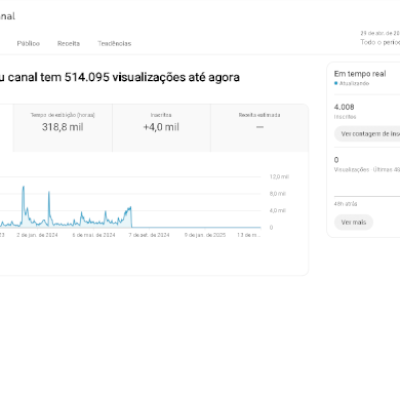This screenshot has height=400, width=400.
Task: Click the 514.095 visualizações headline text
Action: coord(152,77)
